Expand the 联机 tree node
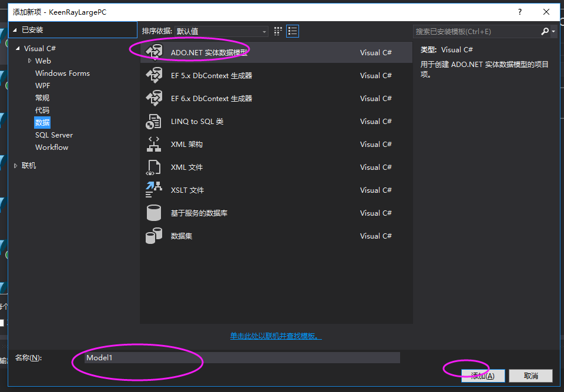Viewport: 564px width, 392px height. click(15, 166)
